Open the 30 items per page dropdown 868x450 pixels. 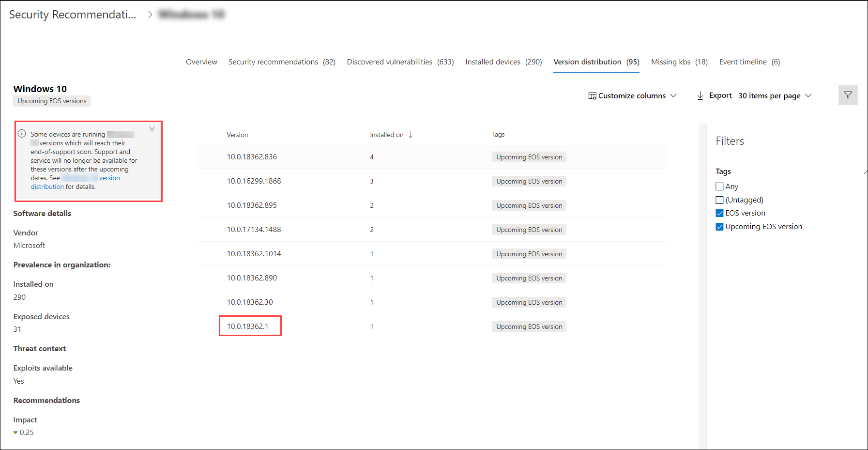point(775,96)
